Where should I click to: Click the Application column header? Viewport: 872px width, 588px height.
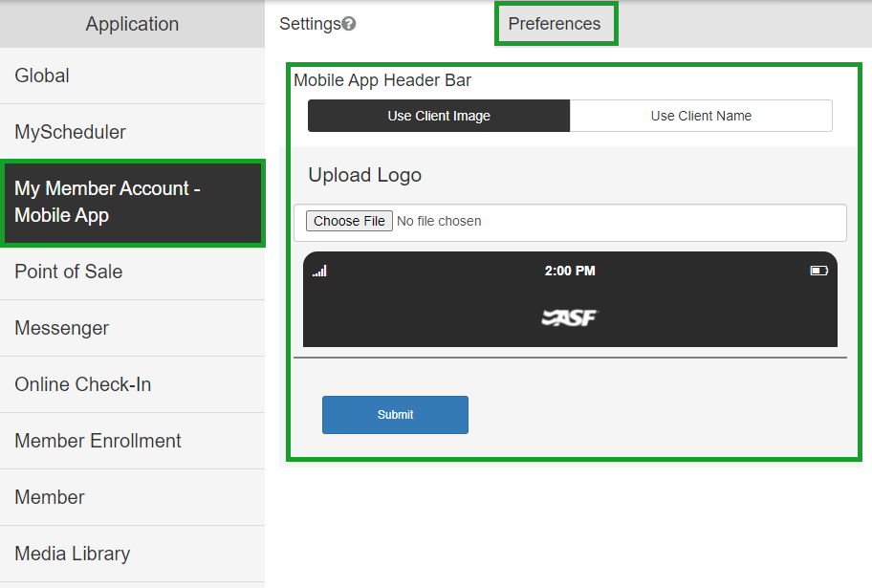pyautogui.click(x=132, y=24)
